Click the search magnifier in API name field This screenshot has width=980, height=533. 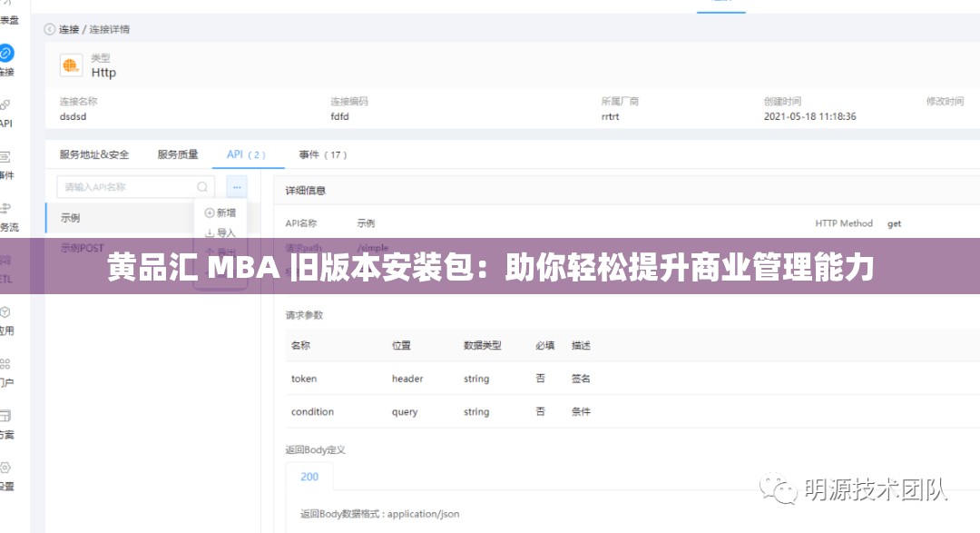[x=202, y=187]
